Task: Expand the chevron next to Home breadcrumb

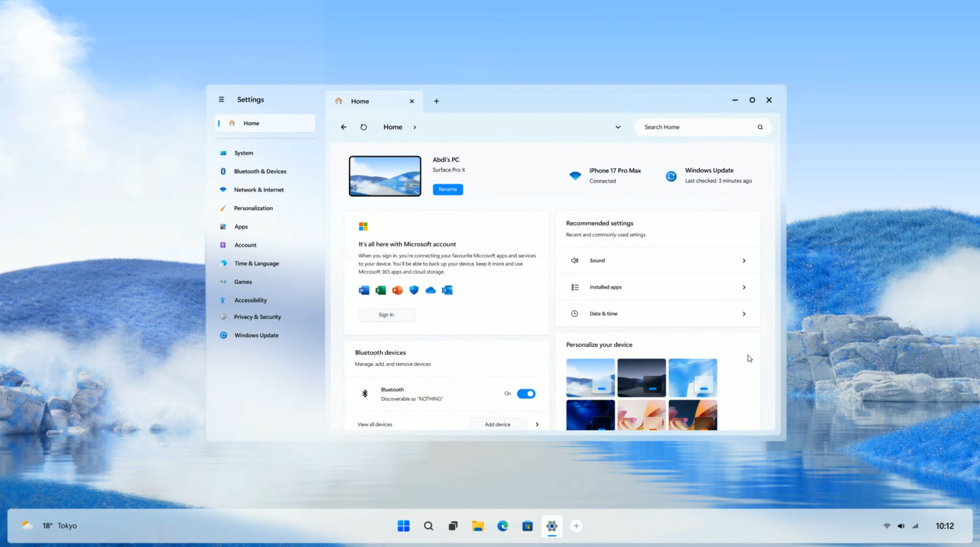Action: (414, 127)
